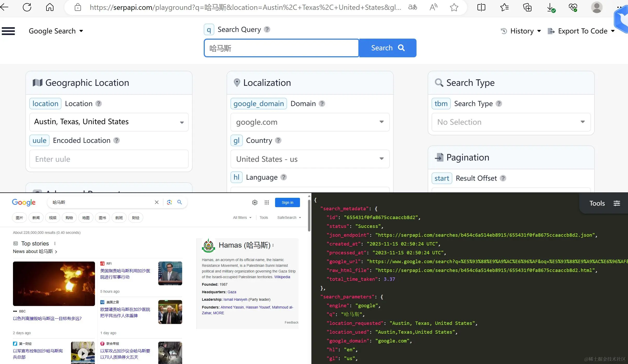The image size is (628, 364).
Task: Expand the Export To Code dropdown
Action: pos(581,31)
